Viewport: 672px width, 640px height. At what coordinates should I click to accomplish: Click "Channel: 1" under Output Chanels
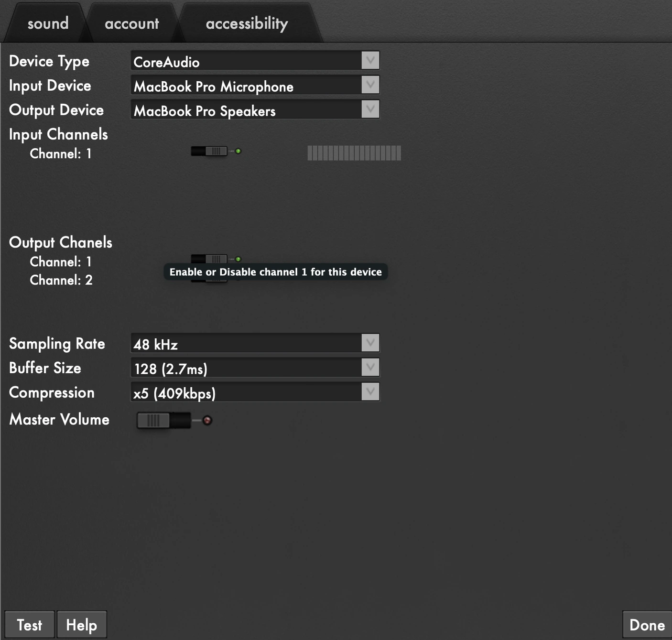coord(61,261)
